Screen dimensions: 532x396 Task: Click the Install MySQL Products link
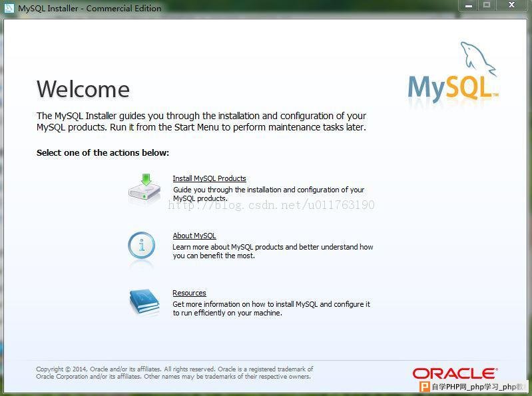209,178
